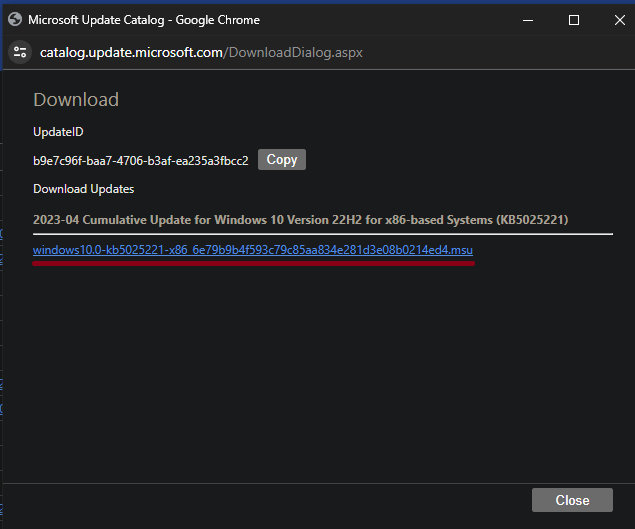Click the UpdateID label

coord(58,132)
